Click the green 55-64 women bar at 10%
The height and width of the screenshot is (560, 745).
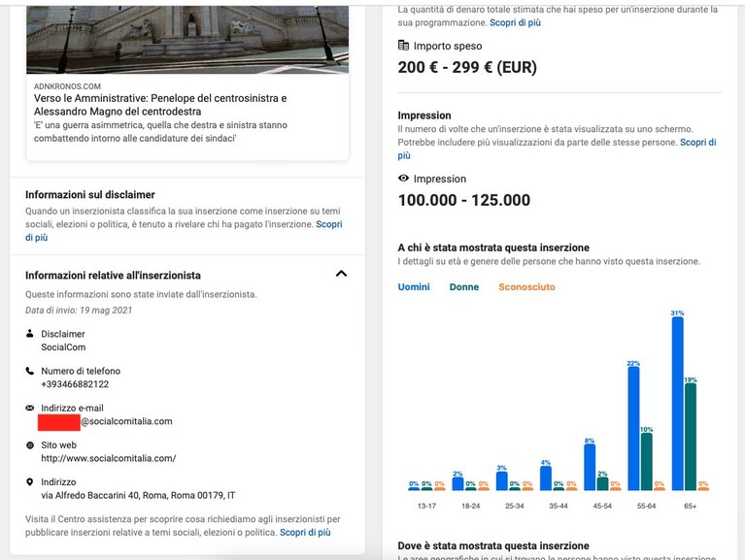pos(646,461)
